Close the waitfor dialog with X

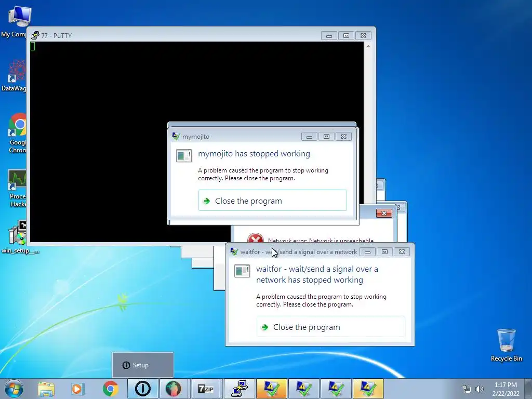coord(402,252)
